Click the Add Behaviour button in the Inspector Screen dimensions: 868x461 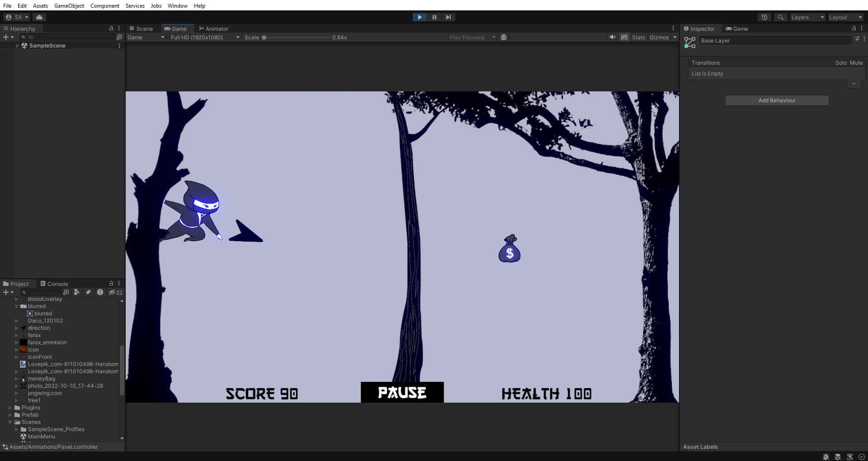tap(777, 100)
